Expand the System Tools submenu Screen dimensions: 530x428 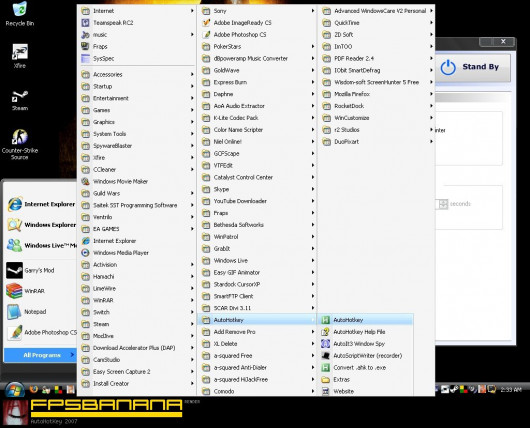138,134
